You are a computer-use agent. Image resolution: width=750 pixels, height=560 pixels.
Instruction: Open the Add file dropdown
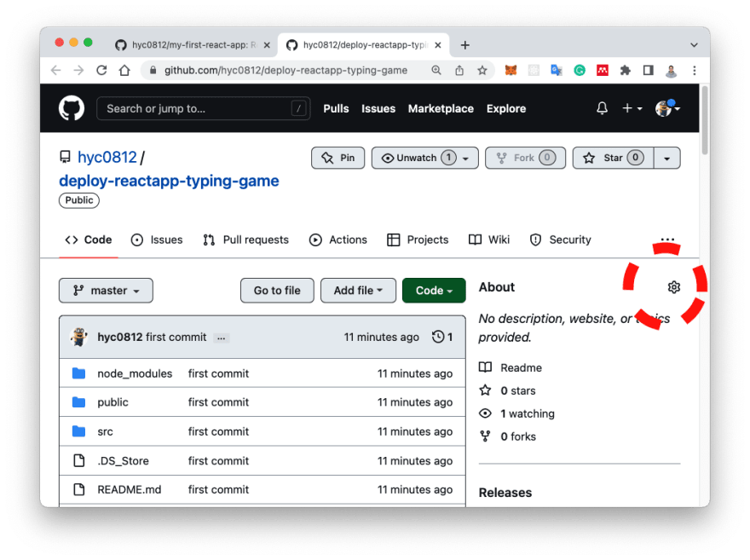(x=358, y=291)
